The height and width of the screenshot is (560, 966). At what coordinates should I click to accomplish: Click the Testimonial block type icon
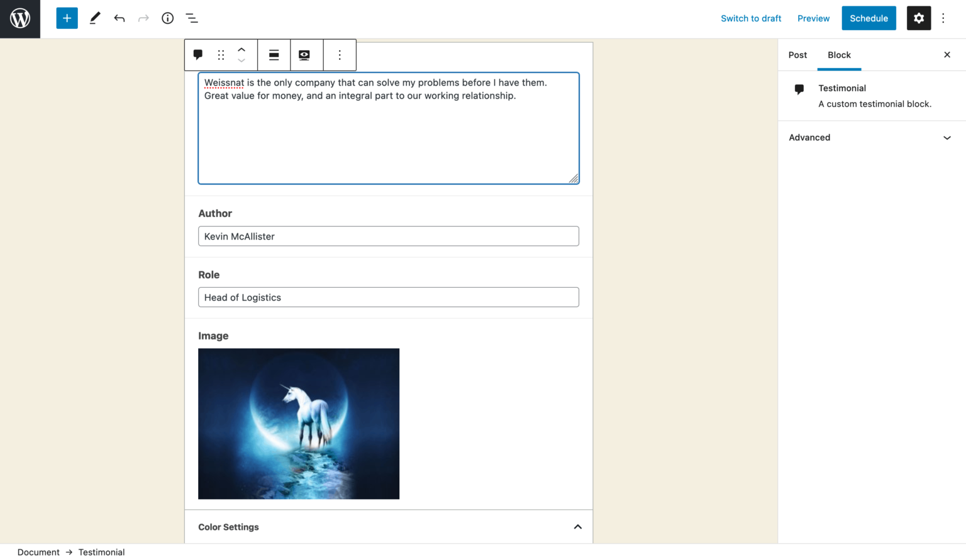point(198,55)
